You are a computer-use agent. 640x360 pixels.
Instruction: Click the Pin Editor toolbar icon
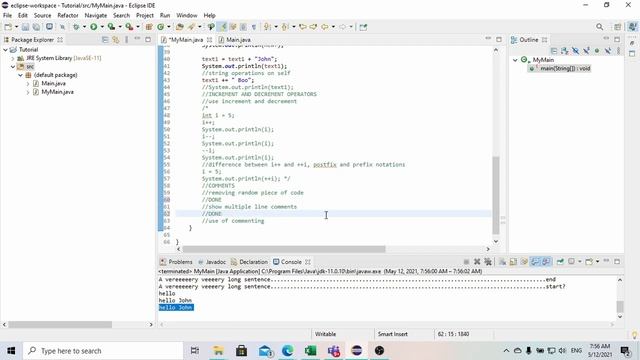click(x=363, y=27)
